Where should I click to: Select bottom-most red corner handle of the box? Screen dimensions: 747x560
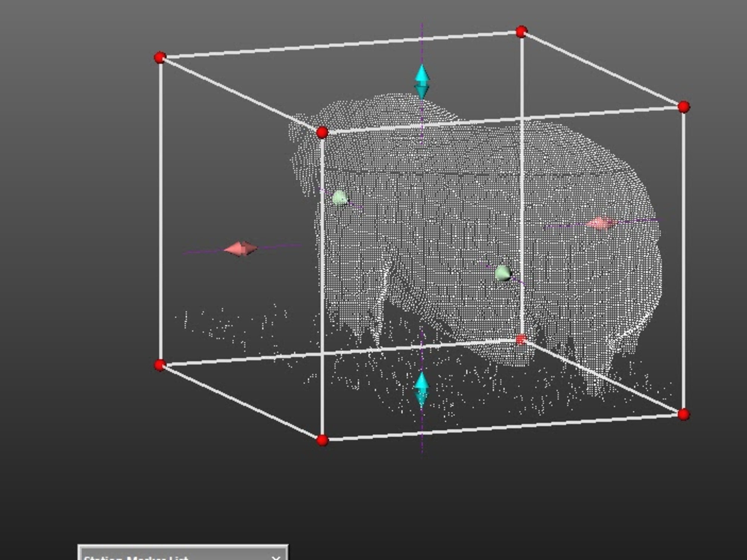322,440
